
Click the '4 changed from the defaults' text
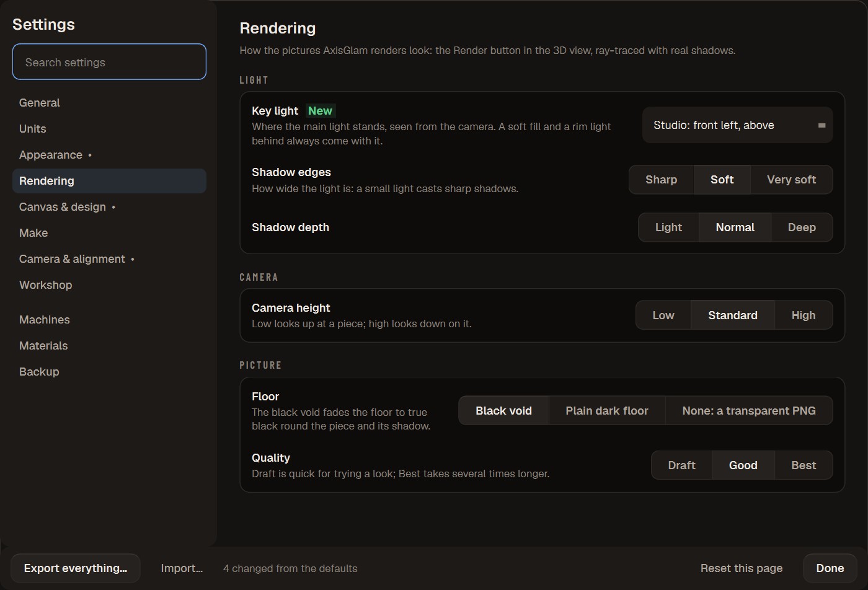[x=290, y=568]
